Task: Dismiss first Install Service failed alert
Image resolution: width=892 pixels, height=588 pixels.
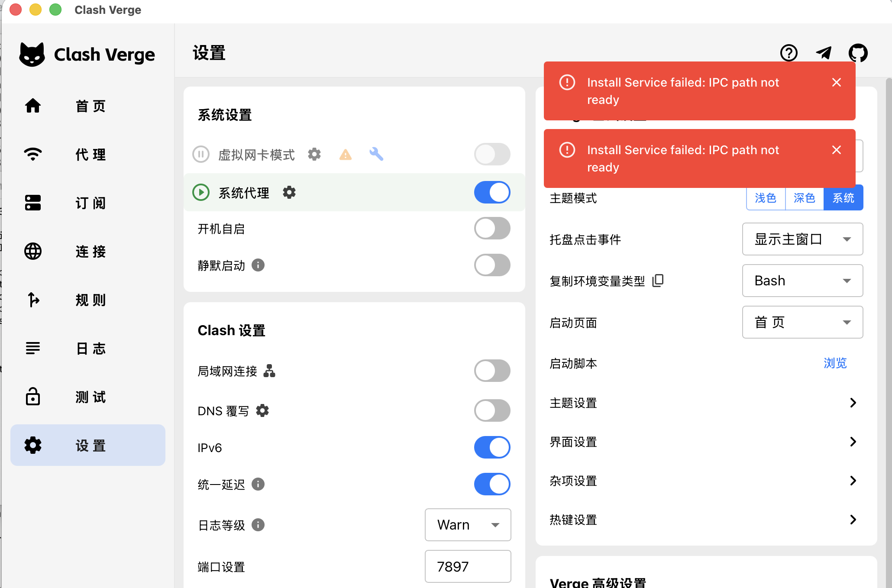Action: coord(837,82)
